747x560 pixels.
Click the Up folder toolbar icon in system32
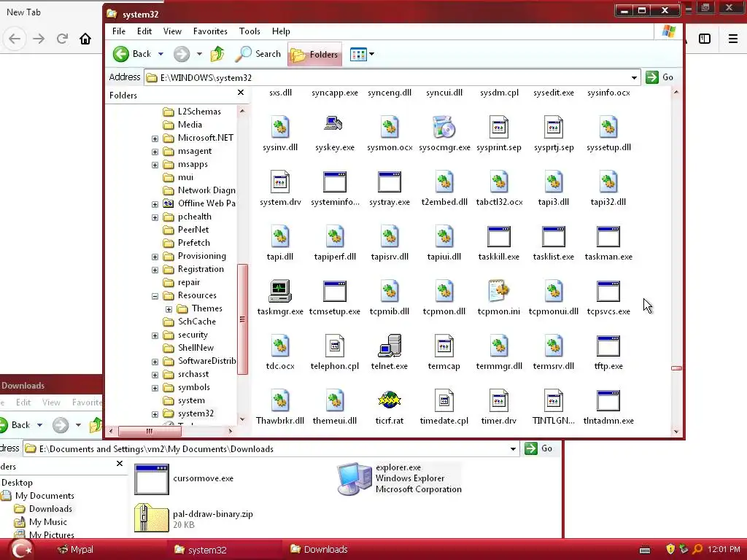[217, 54]
